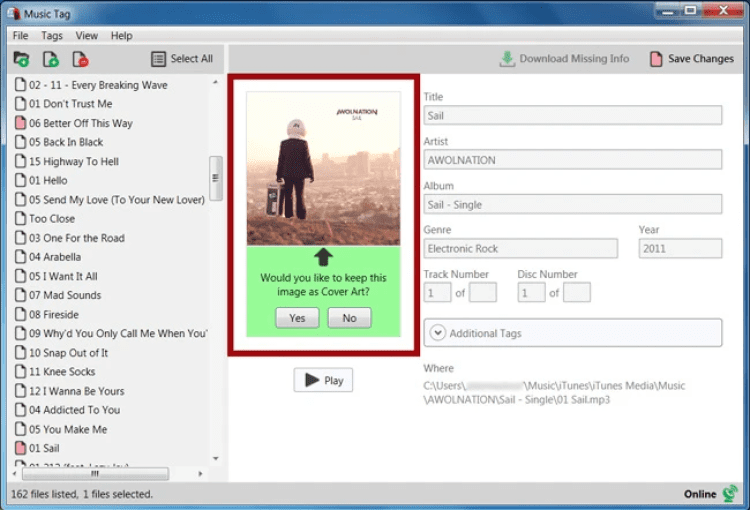The width and height of the screenshot is (750, 510).
Task: Click the horizontal scroll left arrow
Action: pos(14,474)
